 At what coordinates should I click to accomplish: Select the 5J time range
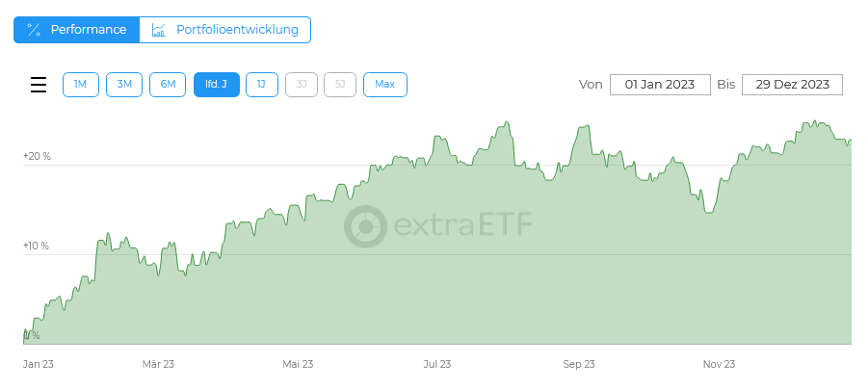(x=340, y=85)
